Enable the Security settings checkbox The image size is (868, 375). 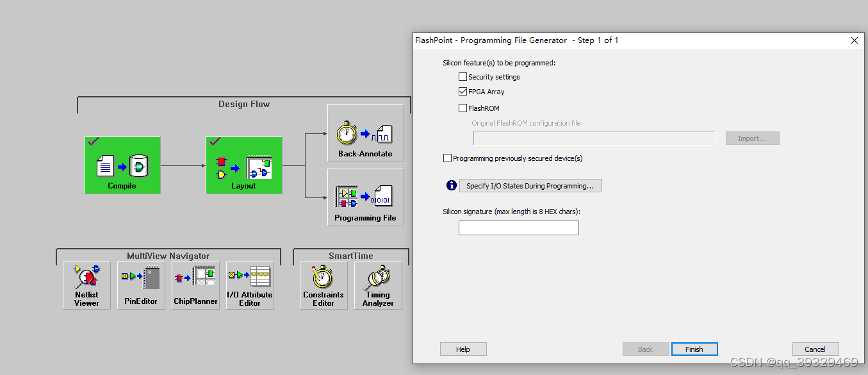(x=463, y=77)
